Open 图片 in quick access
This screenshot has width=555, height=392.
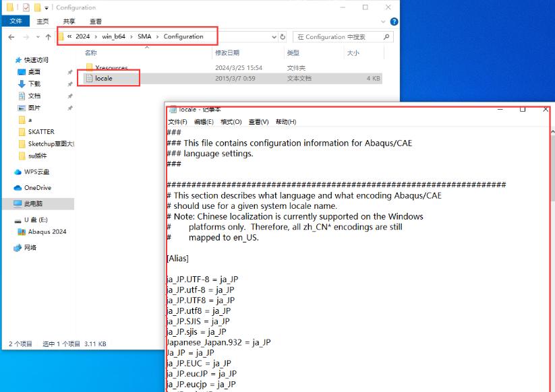[x=34, y=108]
